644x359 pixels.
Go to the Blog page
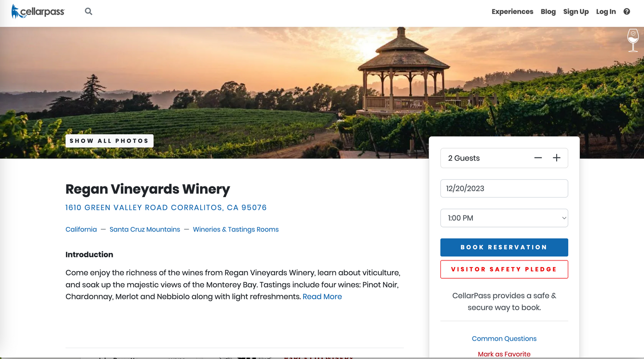click(548, 12)
